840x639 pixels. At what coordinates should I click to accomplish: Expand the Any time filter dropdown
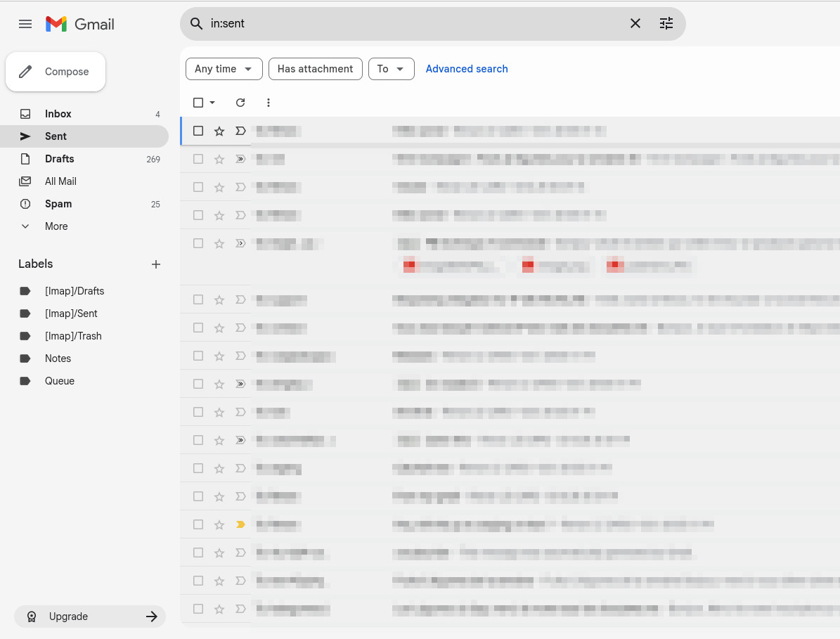point(224,69)
